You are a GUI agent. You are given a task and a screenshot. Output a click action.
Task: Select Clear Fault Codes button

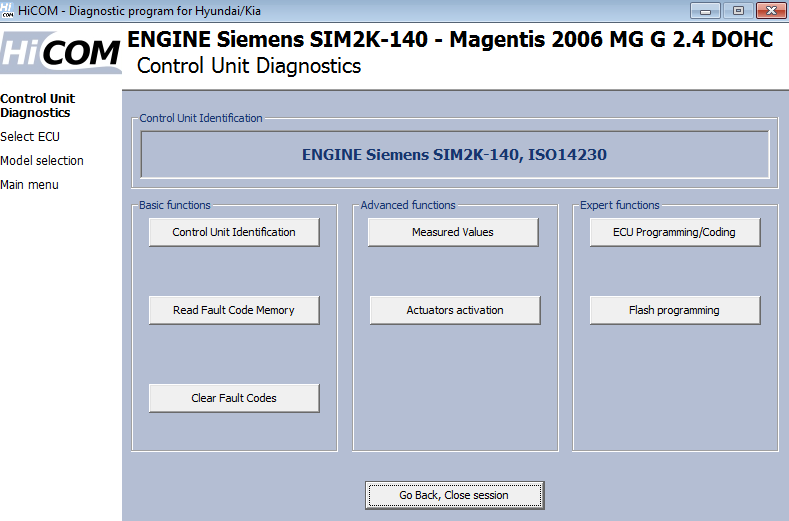coord(234,398)
